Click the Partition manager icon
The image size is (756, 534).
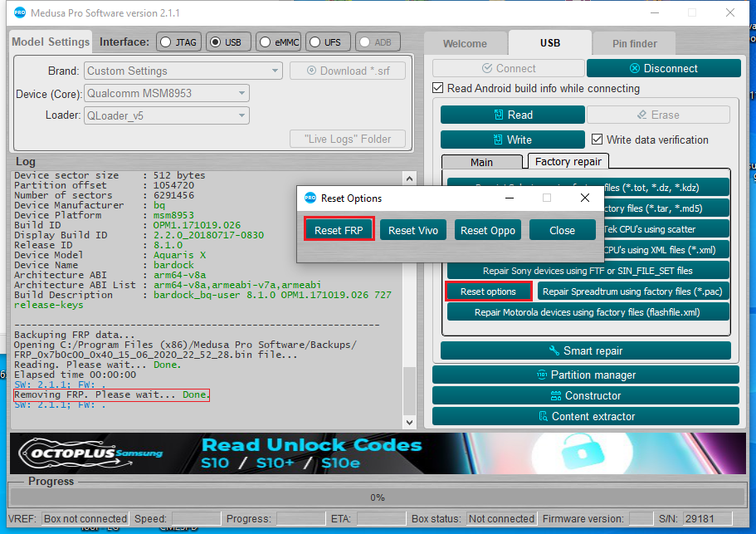point(542,375)
